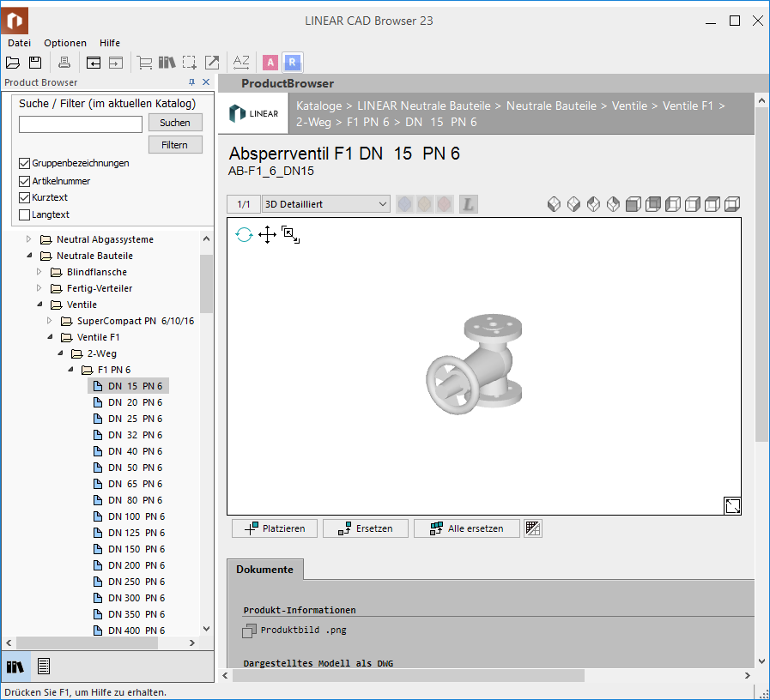Uncheck Artikelnummer filter option

tap(24, 181)
